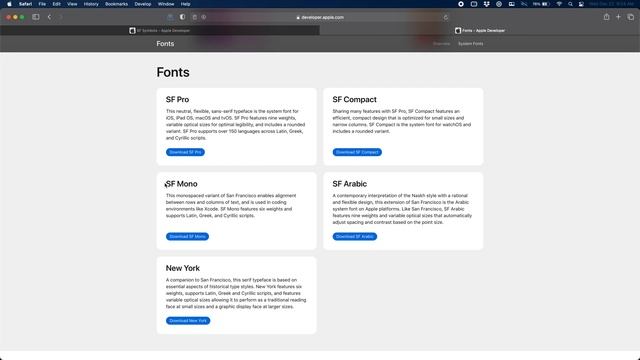
Task: Open the File menu
Action: 42,4
